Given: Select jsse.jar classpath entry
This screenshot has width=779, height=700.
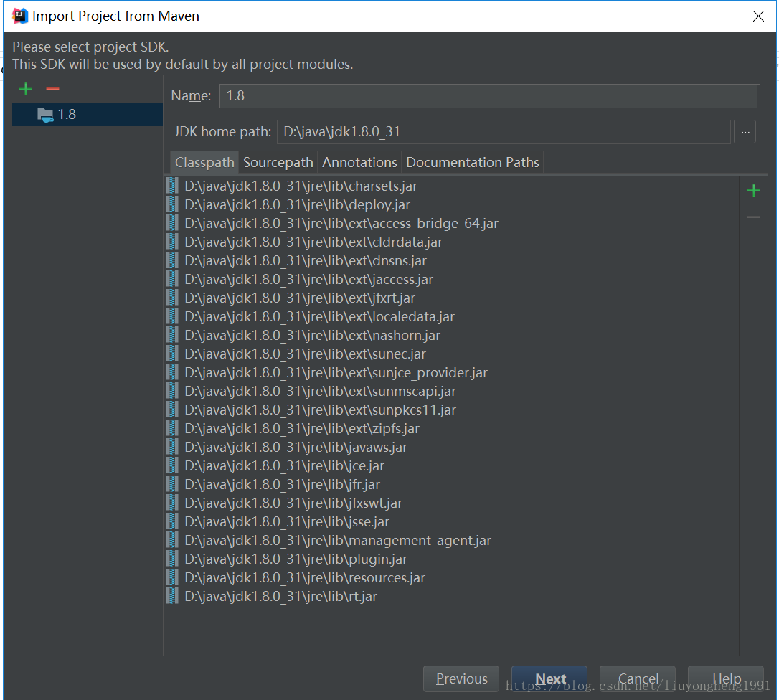Looking at the screenshot, I should (x=452, y=521).
